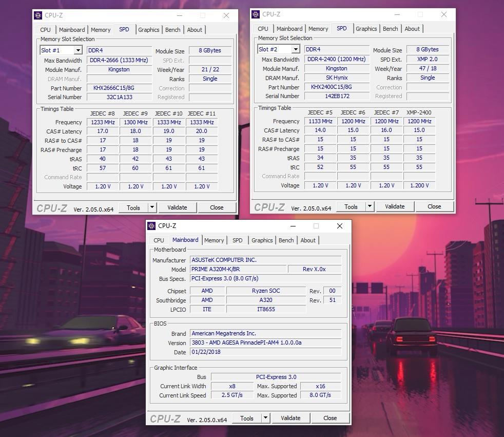Select SPD tab in Slot #1 window
Viewport: 504px width, 437px height.
(124, 29)
